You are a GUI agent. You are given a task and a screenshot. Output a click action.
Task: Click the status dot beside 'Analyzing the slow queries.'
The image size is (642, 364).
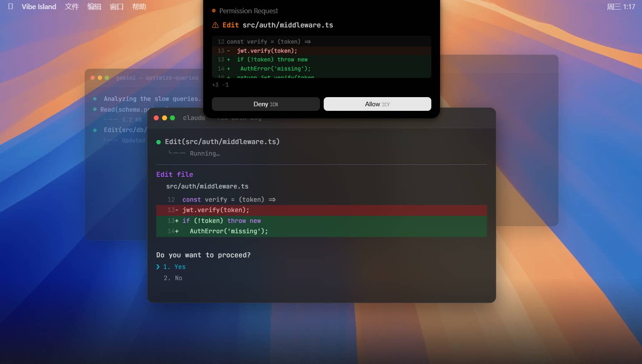[95, 99]
